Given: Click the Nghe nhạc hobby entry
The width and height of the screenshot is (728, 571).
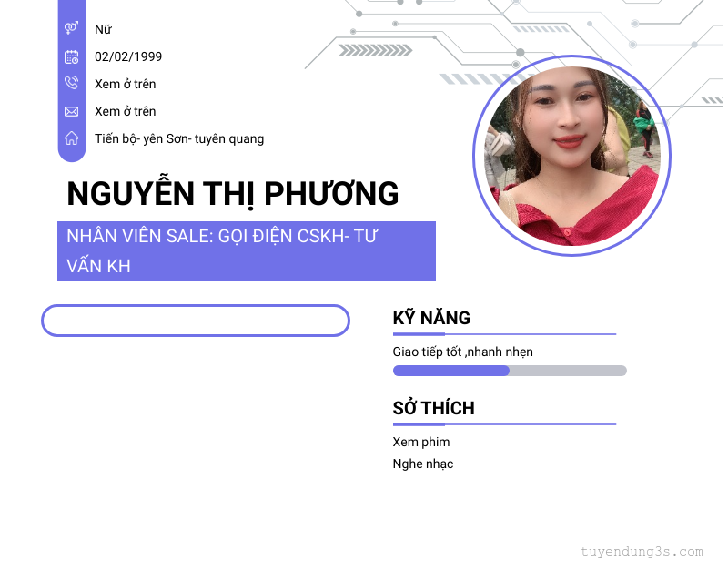Looking at the screenshot, I should [423, 464].
